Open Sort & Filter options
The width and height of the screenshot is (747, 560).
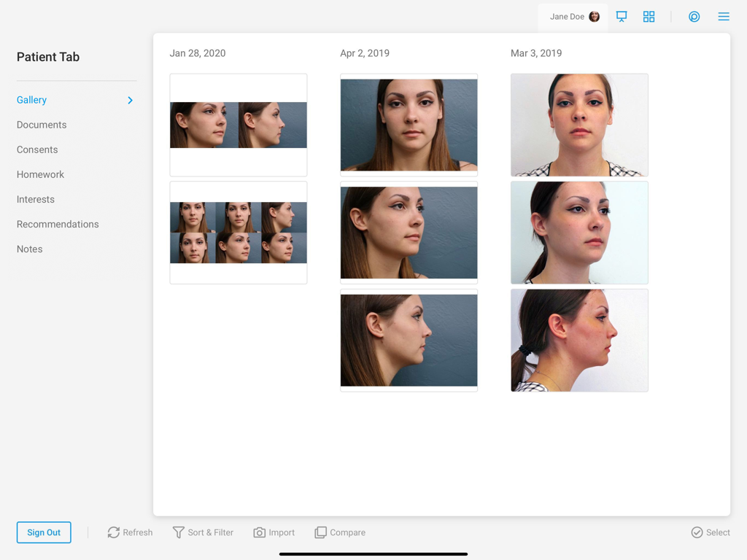(x=203, y=532)
